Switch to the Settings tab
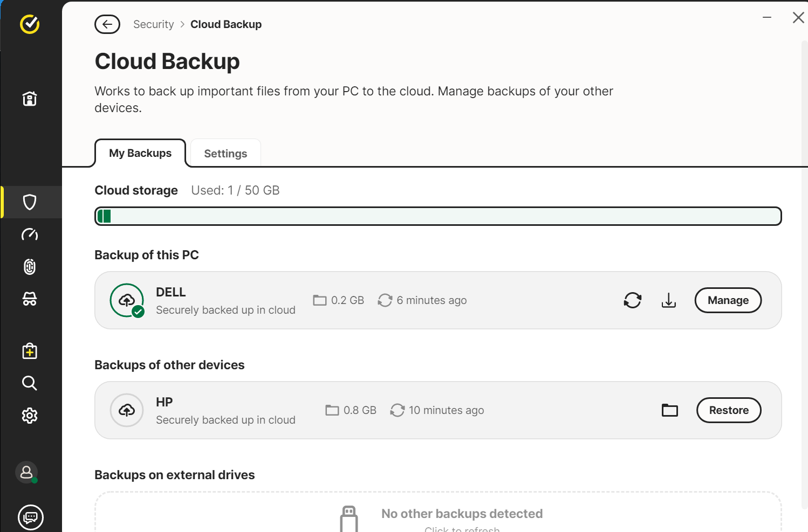 [x=225, y=154]
